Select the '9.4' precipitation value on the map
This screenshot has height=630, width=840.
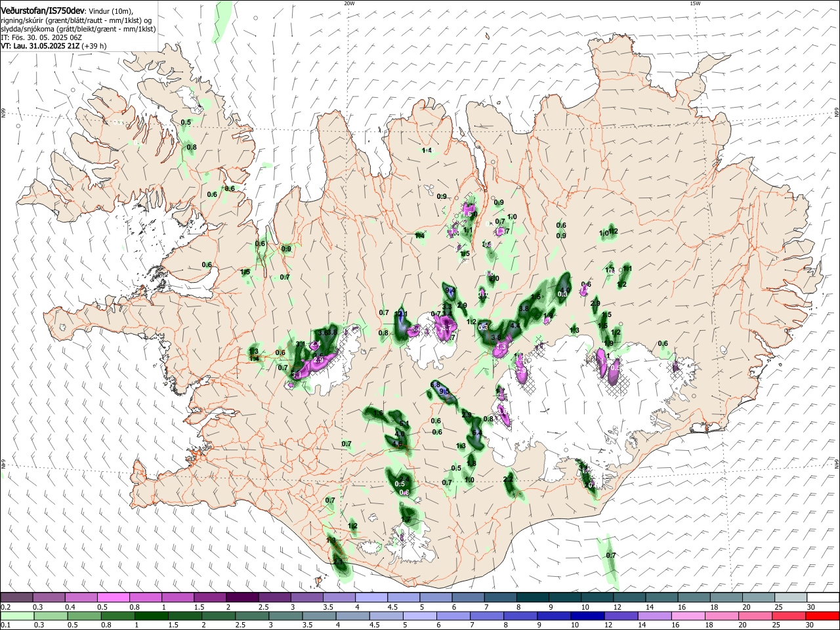pos(450,291)
